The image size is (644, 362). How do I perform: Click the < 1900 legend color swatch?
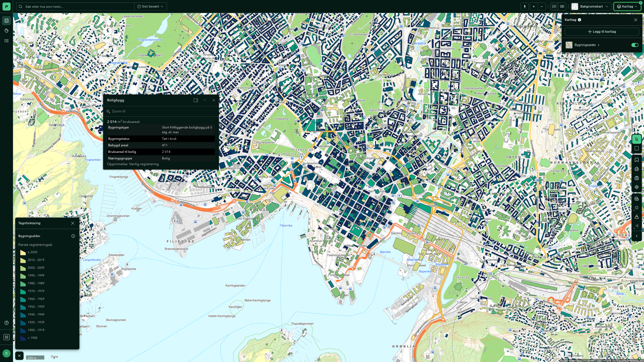click(23, 338)
